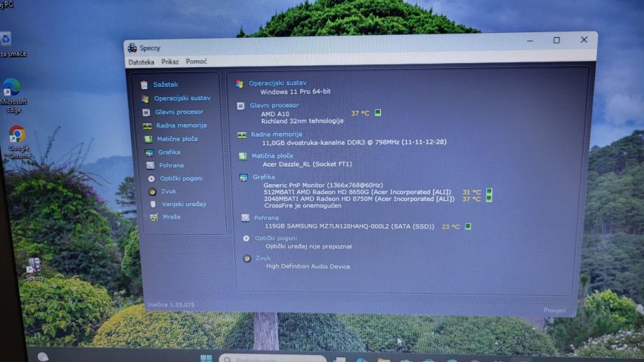Click the motherboard icon in summary pane
Viewport: 644px width, 362px height.
(242, 156)
